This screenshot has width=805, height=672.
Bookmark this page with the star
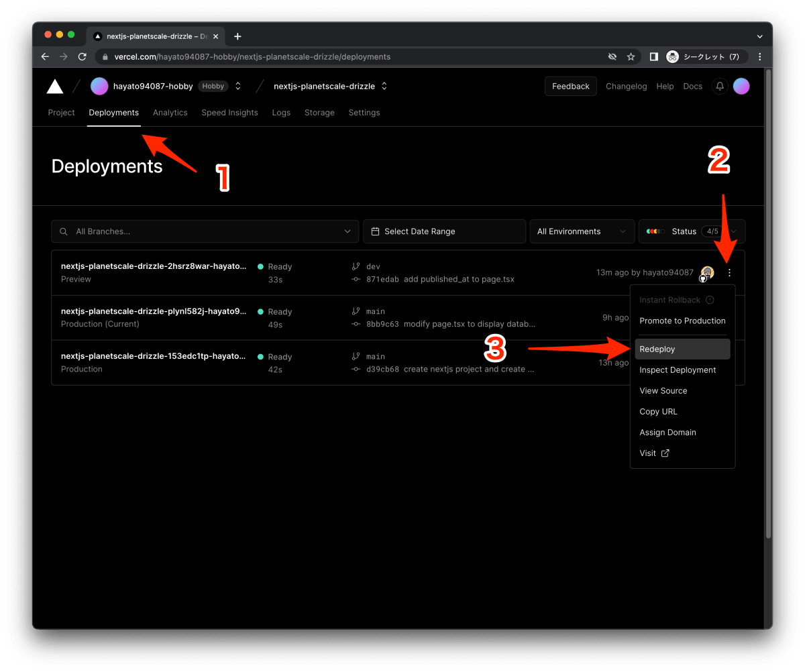(x=631, y=57)
